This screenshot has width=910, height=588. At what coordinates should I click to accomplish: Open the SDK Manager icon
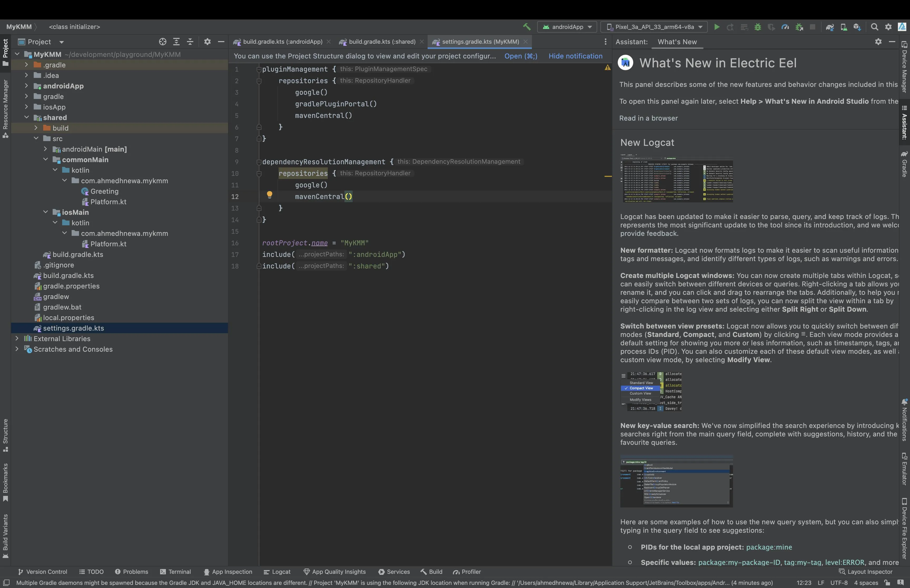pos(857,27)
